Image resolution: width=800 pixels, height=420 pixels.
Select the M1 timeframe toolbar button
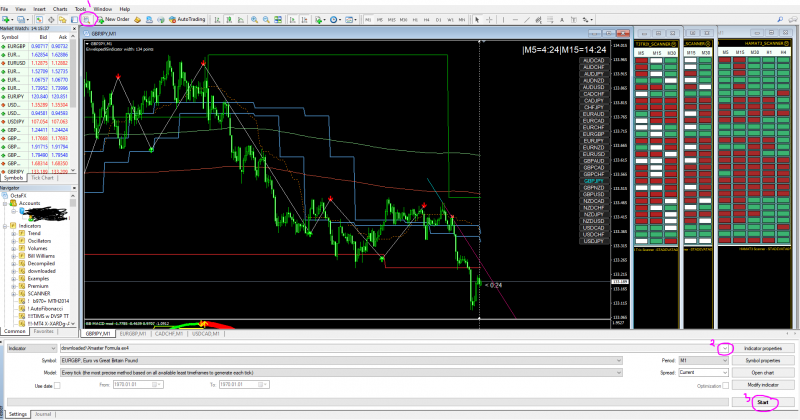click(368, 19)
